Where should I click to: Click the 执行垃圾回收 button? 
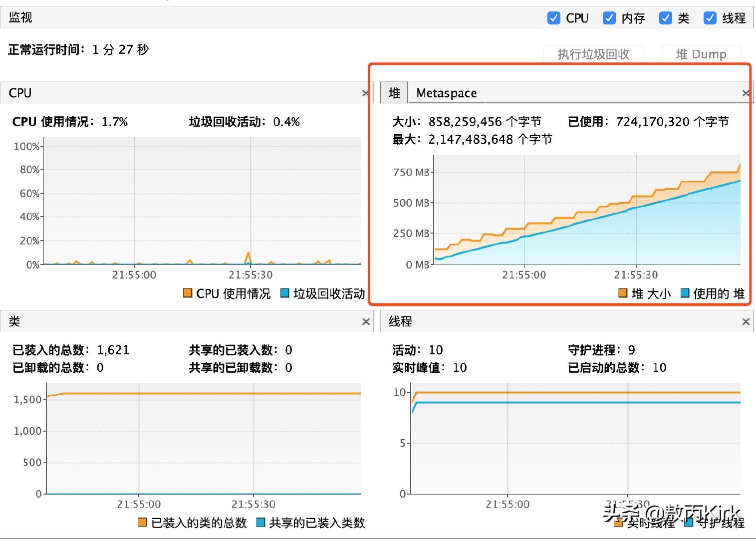tap(593, 54)
